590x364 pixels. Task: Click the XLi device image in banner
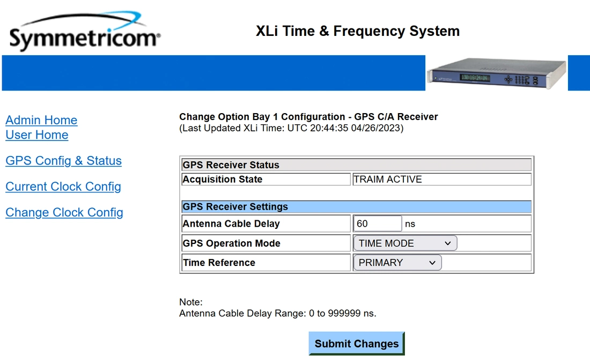pos(496,73)
